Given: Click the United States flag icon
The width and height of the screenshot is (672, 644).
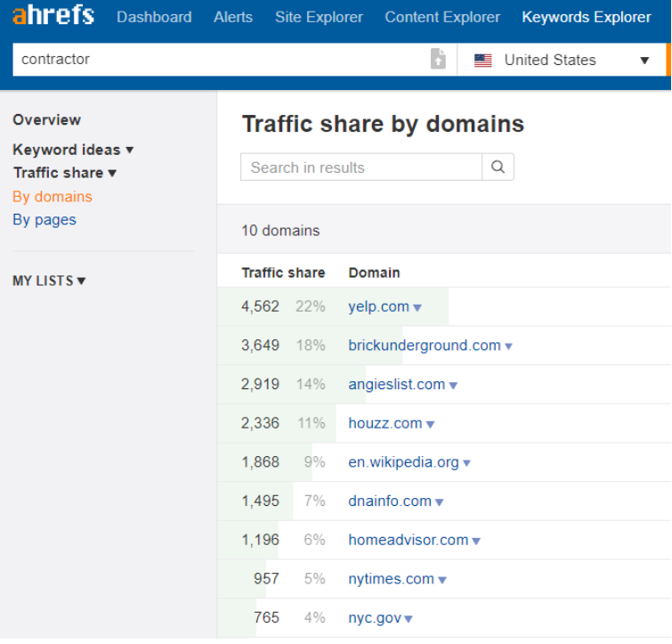Looking at the screenshot, I should (483, 60).
